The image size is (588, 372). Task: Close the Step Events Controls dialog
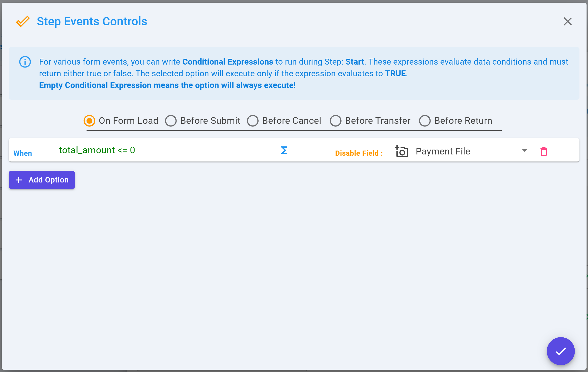point(568,21)
